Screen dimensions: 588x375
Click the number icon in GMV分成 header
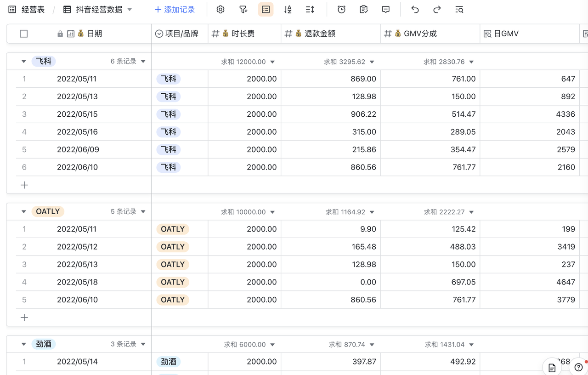[x=388, y=34]
